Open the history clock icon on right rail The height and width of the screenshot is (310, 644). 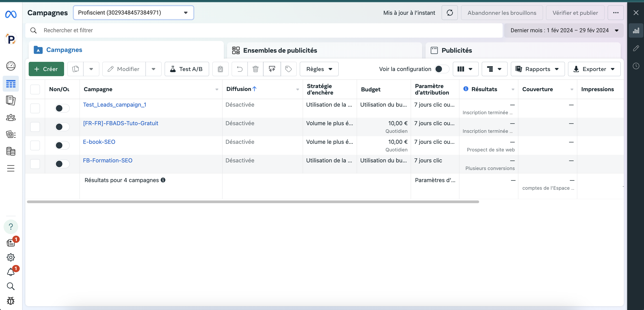[x=636, y=66]
